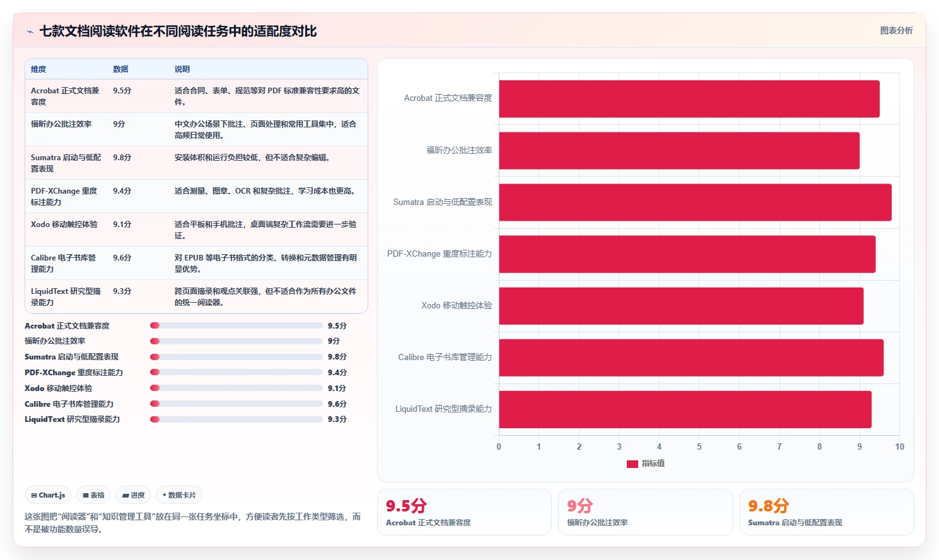Click the PDF-XChange bar in the chart
939x560 pixels.
[687, 254]
